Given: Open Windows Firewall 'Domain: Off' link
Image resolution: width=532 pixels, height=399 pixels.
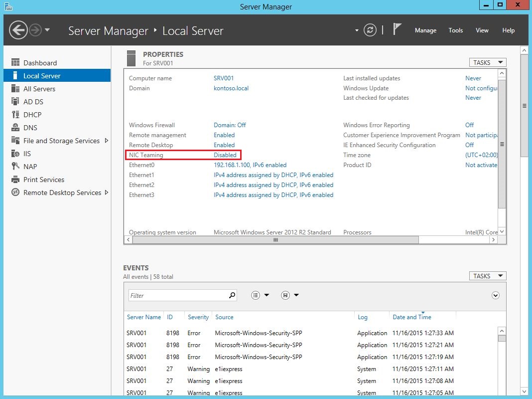Looking at the screenshot, I should (230, 125).
